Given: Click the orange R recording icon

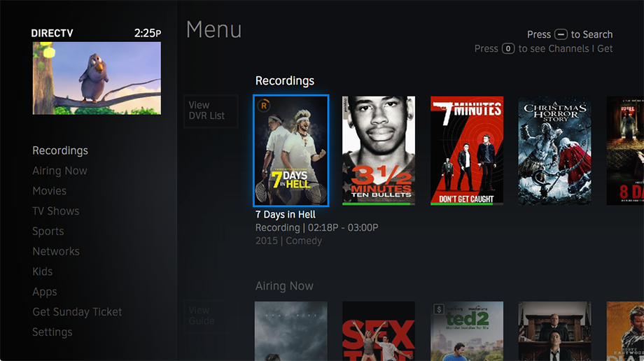Looking at the screenshot, I should point(264,106).
